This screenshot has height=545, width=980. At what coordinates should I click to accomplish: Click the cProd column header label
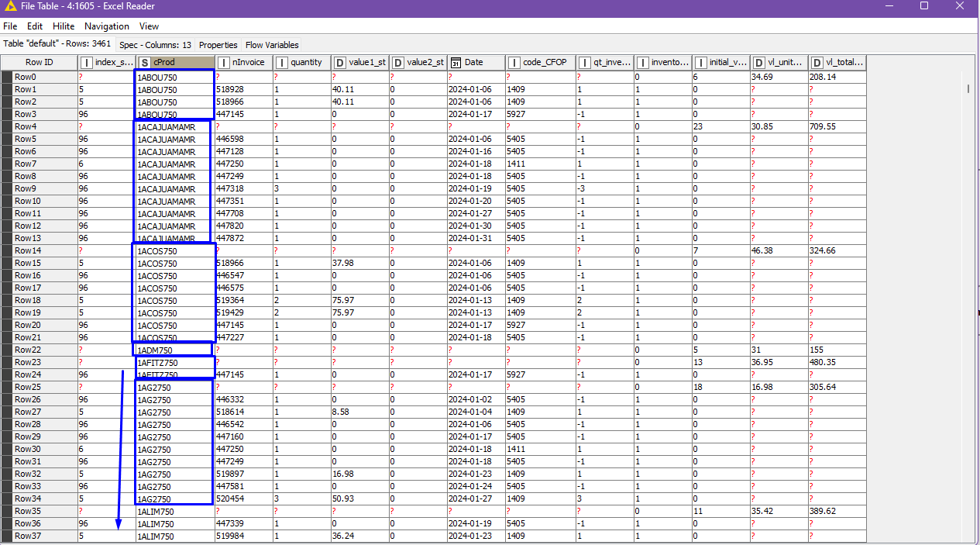pyautogui.click(x=163, y=62)
